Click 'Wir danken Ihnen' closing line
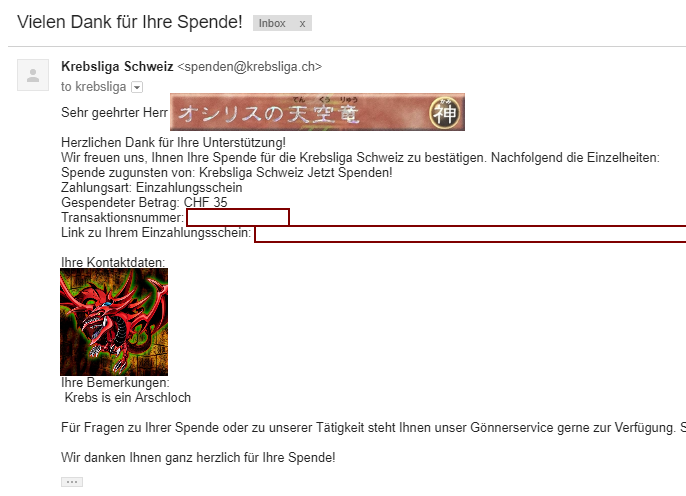The height and width of the screenshot is (496, 686). click(x=198, y=458)
